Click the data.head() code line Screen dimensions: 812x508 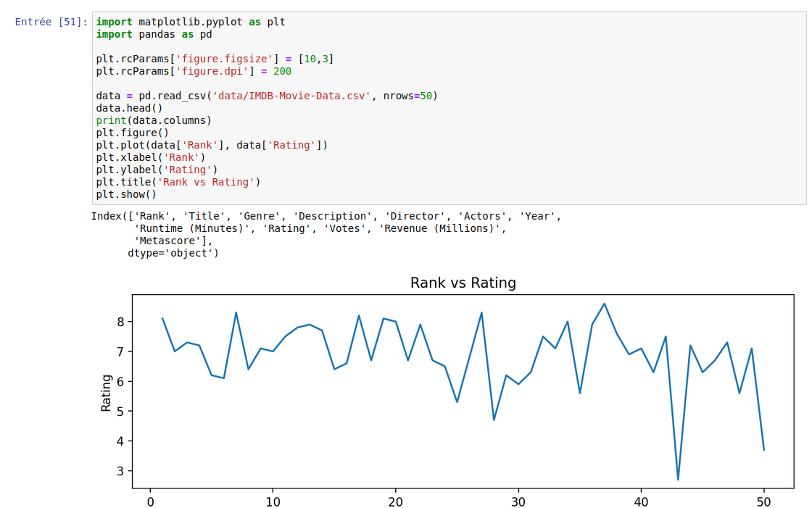pos(129,108)
